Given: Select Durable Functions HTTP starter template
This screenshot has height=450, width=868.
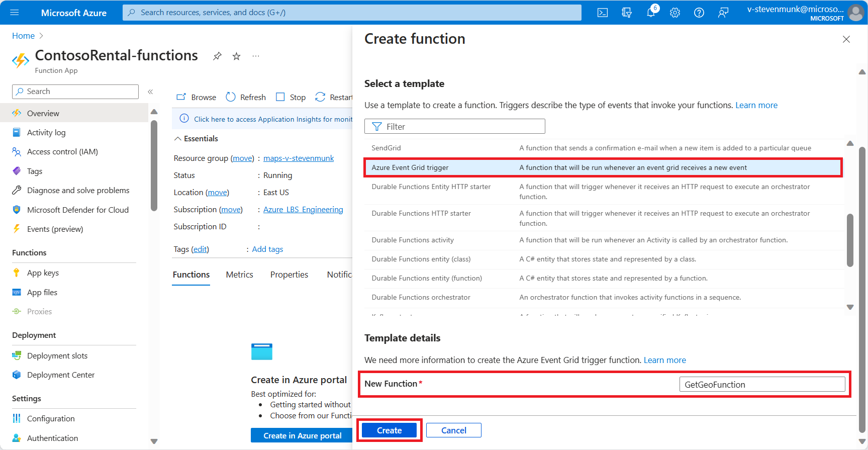Looking at the screenshot, I should click(x=605, y=218).
